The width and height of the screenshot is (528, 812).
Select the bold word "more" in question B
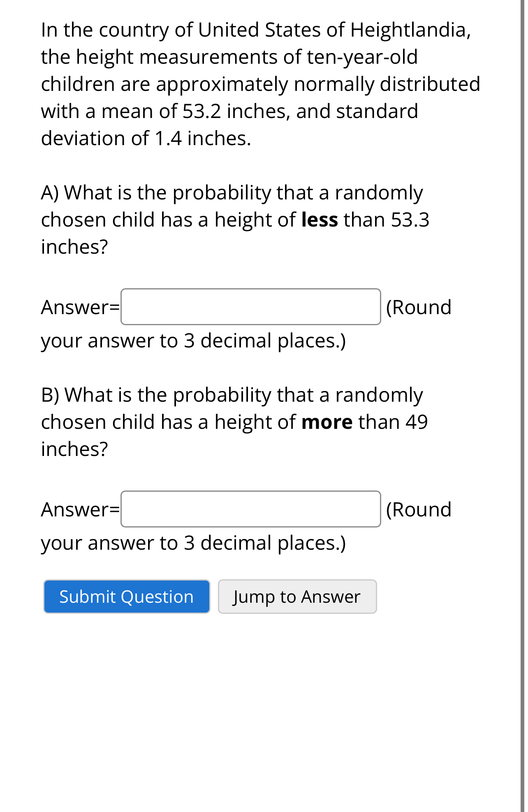(327, 422)
